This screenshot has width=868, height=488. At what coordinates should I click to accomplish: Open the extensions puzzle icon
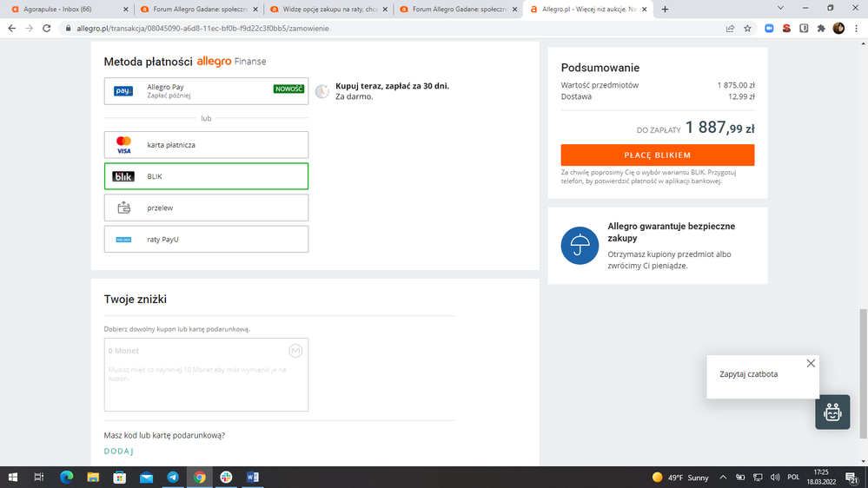821,28
